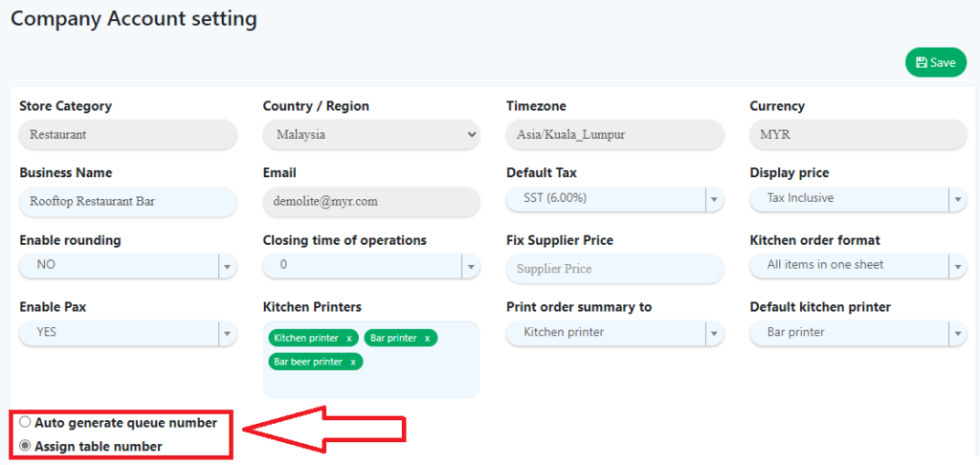The width and height of the screenshot is (980, 465).
Task: Click the Save button
Action: (x=935, y=62)
